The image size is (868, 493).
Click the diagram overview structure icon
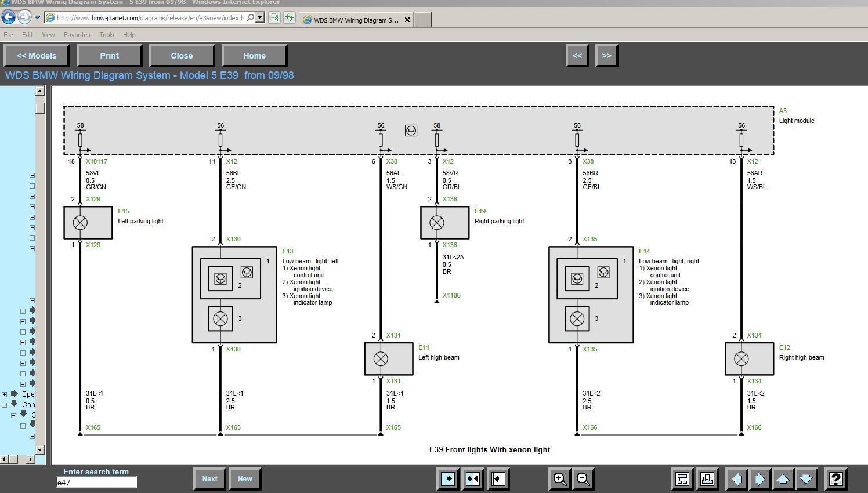[x=682, y=479]
